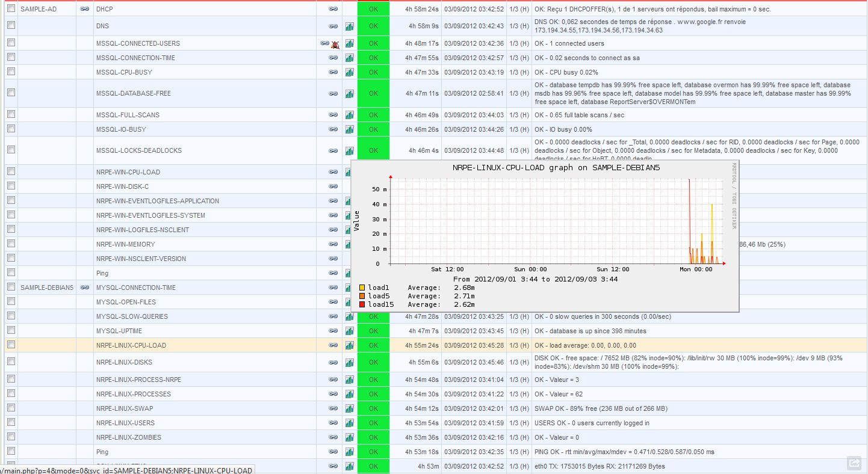This screenshot has height=474, width=868.
Task: Select the MSSQL-DATABASE-FREE row checkbox
Action: [11, 93]
